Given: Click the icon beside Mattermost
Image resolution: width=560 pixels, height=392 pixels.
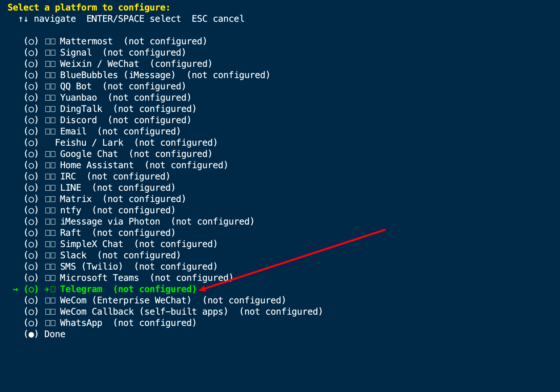Looking at the screenshot, I should (50, 41).
